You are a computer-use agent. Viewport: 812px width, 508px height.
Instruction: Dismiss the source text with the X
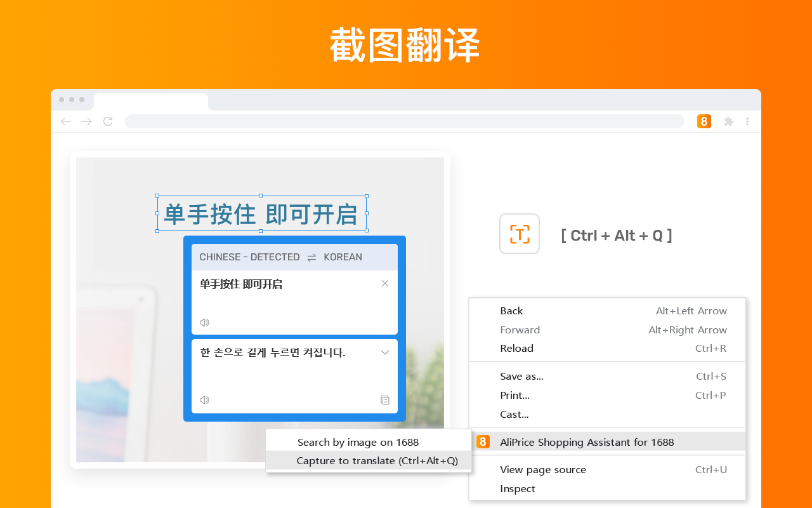(x=385, y=283)
